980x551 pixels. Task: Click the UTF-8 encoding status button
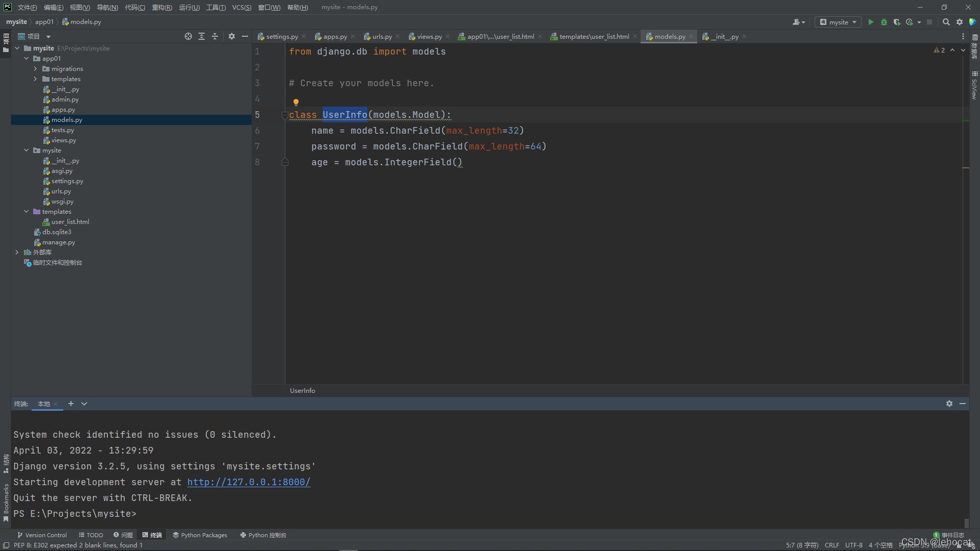tap(853, 545)
